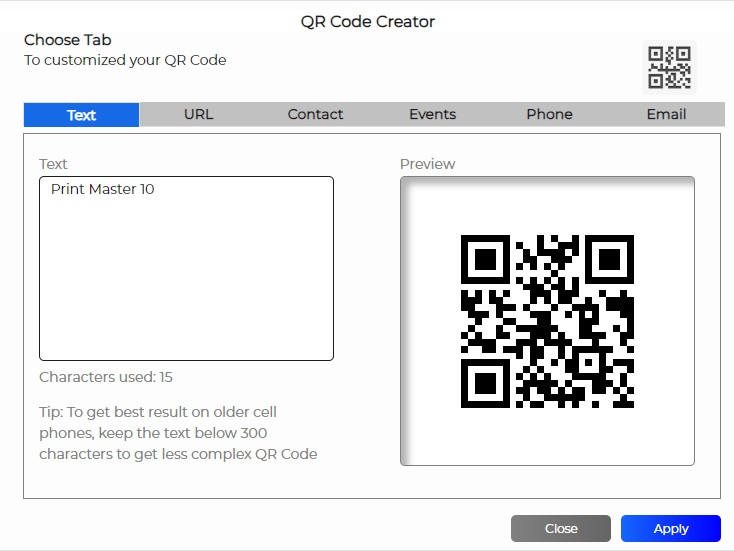Click inside the Text input box
The height and width of the screenshot is (551, 734).
coord(186,268)
